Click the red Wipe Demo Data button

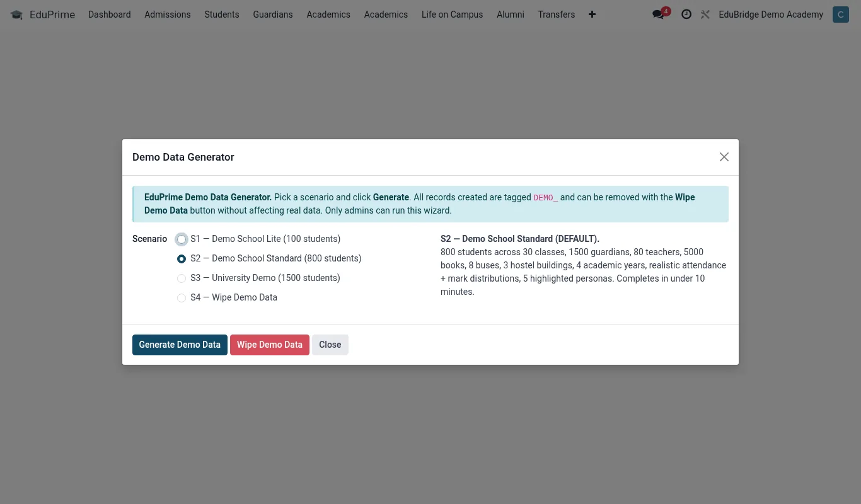pyautogui.click(x=270, y=345)
